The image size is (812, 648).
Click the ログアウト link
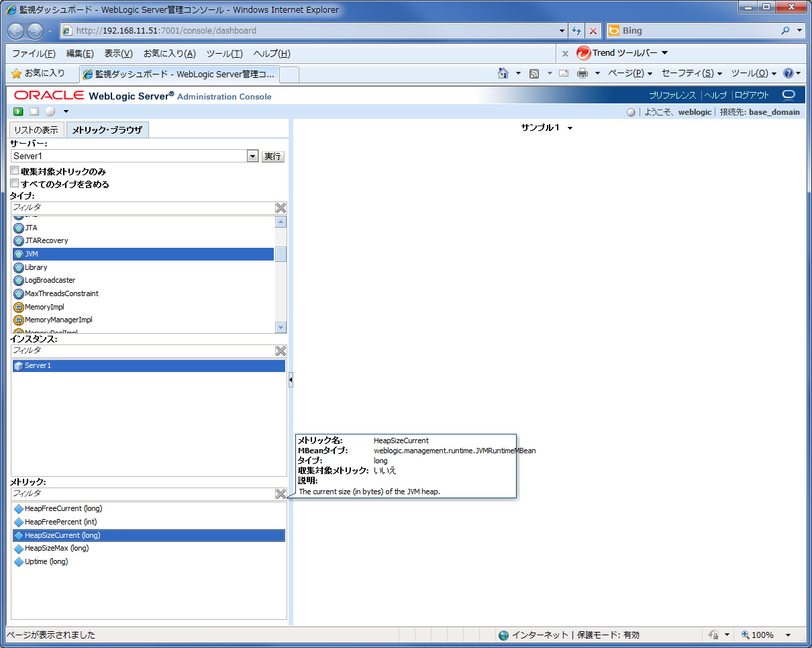(x=752, y=95)
